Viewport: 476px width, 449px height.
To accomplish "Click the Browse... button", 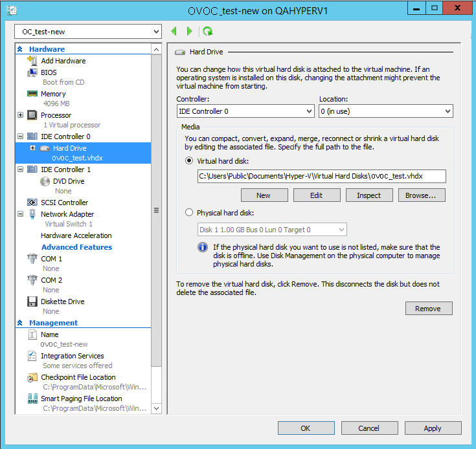I will (425, 195).
